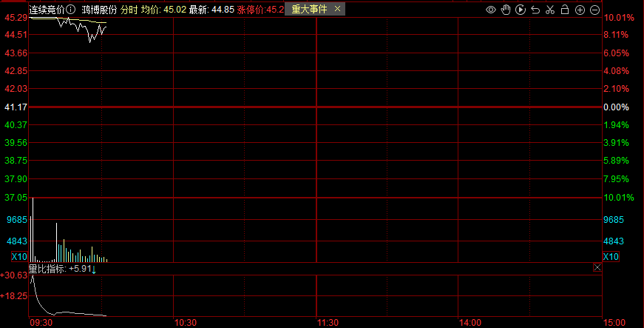Click the 连续竞价 label
This screenshot has width=644, height=328.
click(47, 10)
